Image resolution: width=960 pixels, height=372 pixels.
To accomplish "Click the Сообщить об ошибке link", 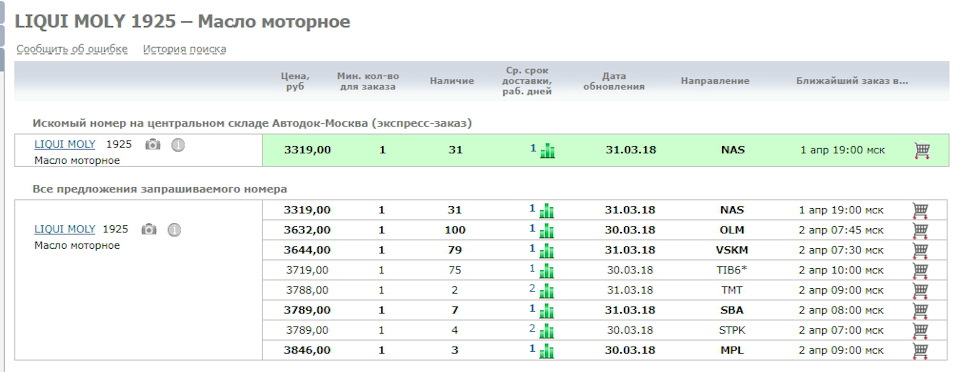I will point(72,49).
